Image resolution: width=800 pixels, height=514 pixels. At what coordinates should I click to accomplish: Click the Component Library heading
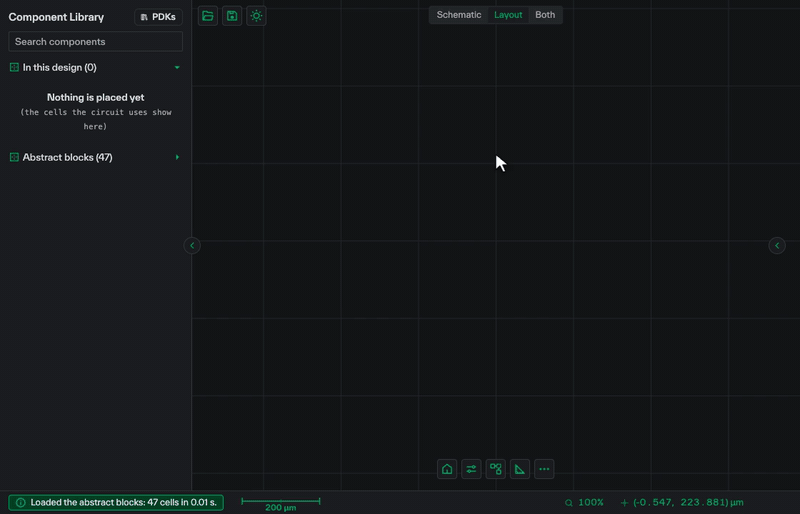click(56, 17)
